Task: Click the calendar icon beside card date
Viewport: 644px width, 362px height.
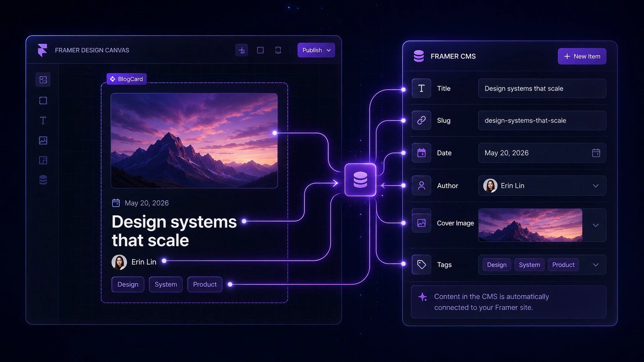Action: coord(116,203)
